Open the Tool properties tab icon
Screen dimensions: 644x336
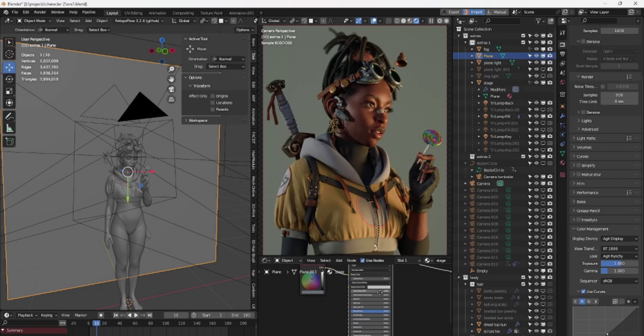[563, 33]
